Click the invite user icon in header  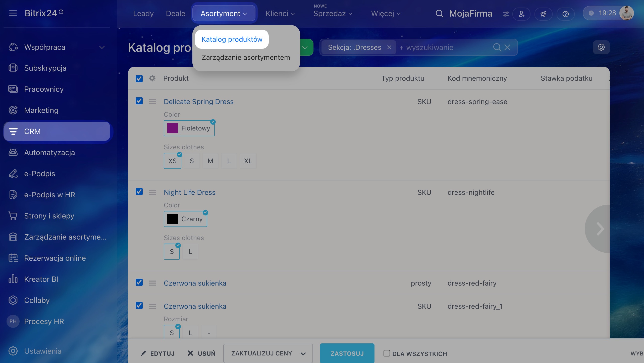521,14
